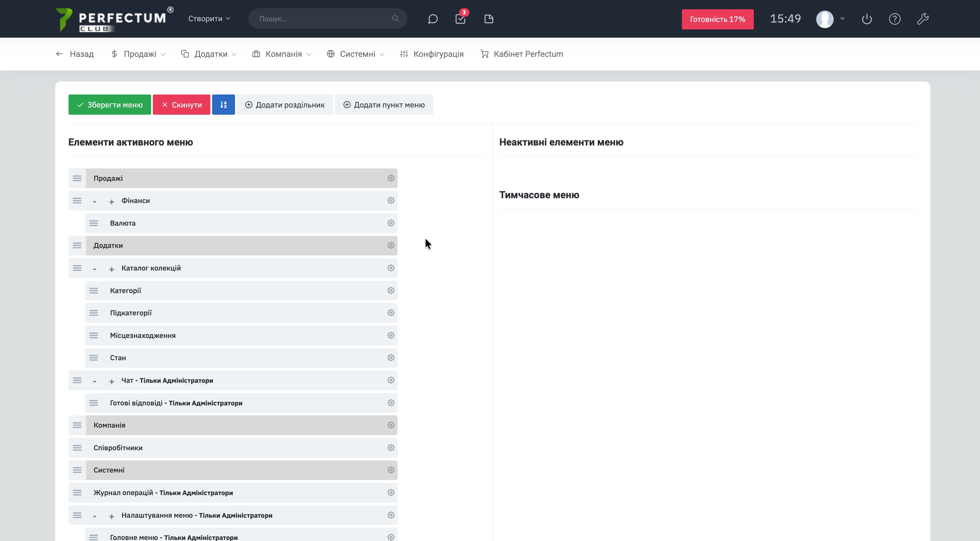The width and height of the screenshot is (980, 541).
Task: Open the help question mark icon
Action: [x=894, y=19]
